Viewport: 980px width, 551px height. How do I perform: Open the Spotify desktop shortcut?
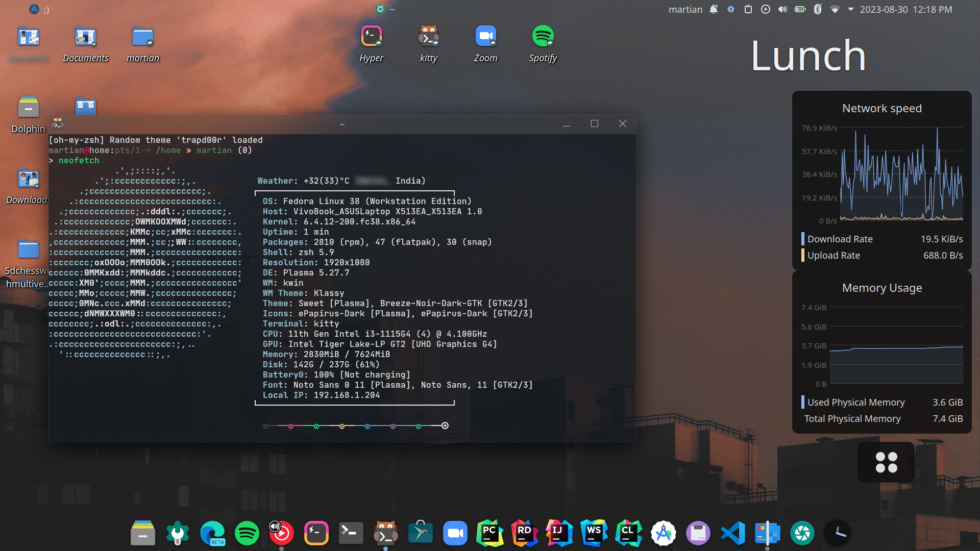click(x=543, y=44)
